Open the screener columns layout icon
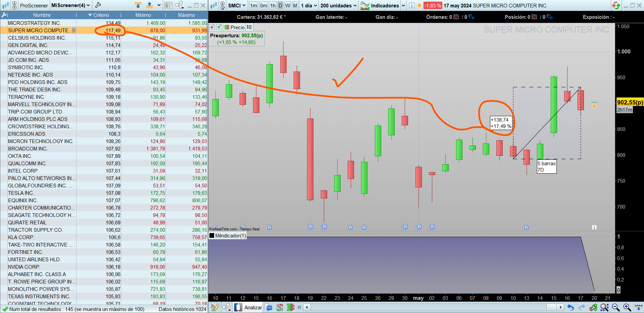 coord(168,5)
